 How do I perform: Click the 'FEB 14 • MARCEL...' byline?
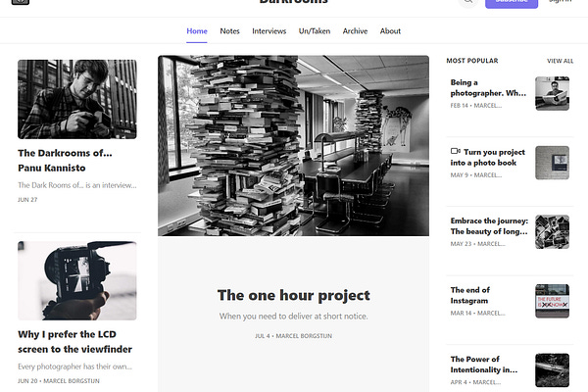point(476,106)
